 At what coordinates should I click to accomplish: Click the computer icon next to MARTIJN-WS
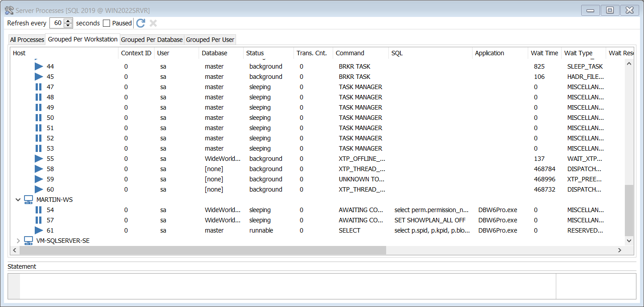click(29, 200)
